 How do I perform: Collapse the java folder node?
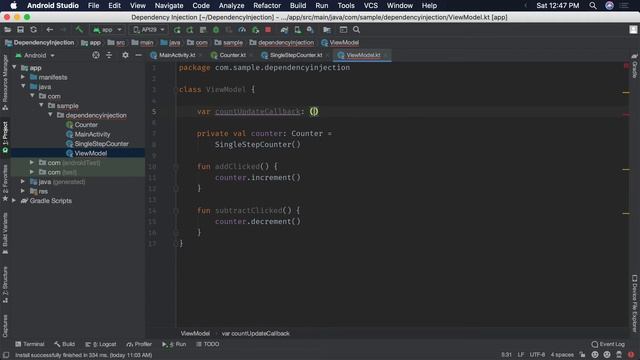click(x=23, y=87)
